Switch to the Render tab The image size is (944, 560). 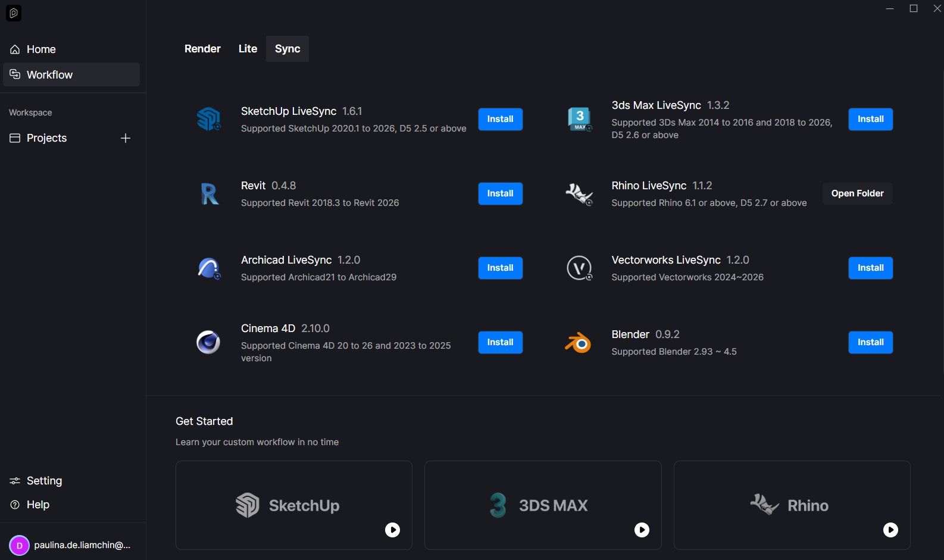[202, 49]
